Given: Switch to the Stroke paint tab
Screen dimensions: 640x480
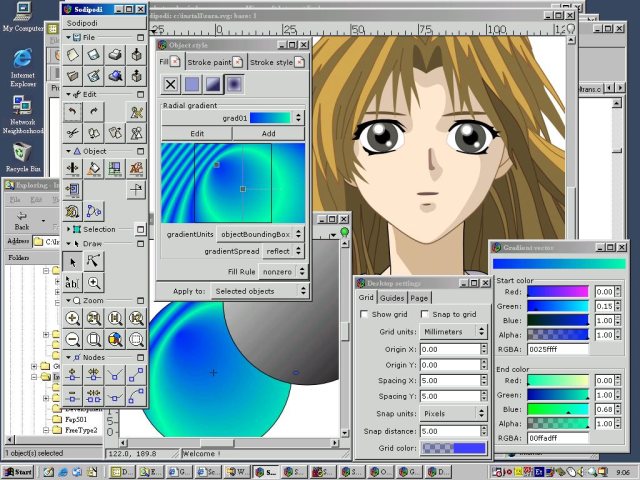Looking at the screenshot, I should click(215, 62).
